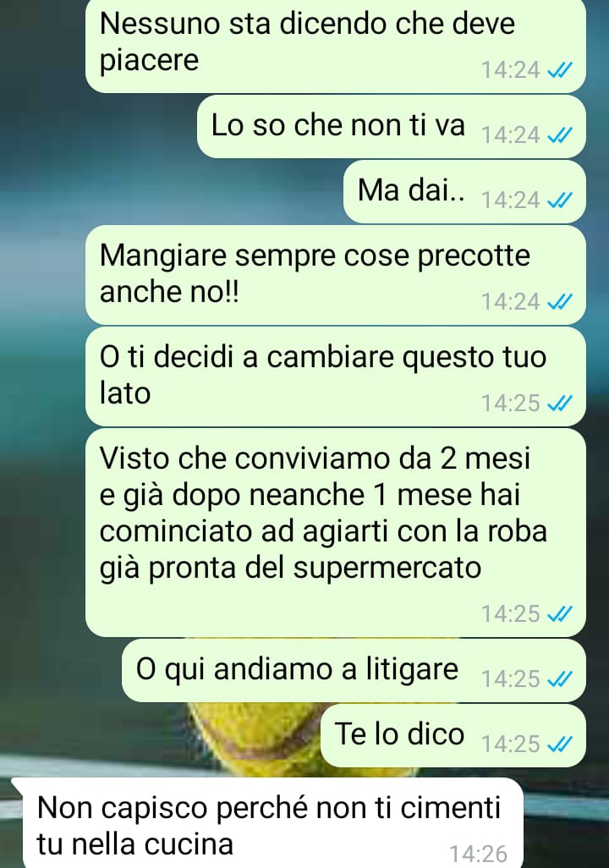Click double-check icon on 'Lo so che non ti va'
Screen dimensions: 609x868
tap(559, 135)
